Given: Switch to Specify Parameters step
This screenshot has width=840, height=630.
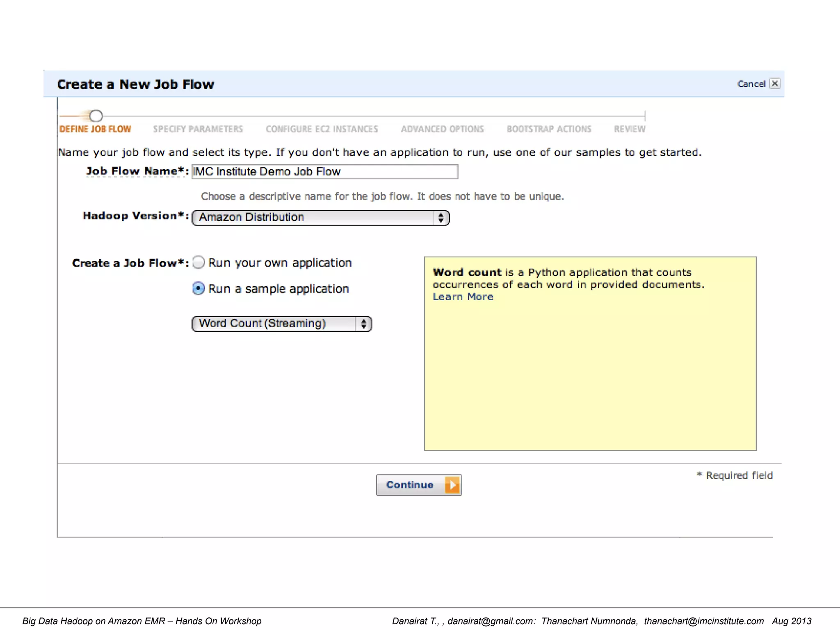Looking at the screenshot, I should [198, 129].
